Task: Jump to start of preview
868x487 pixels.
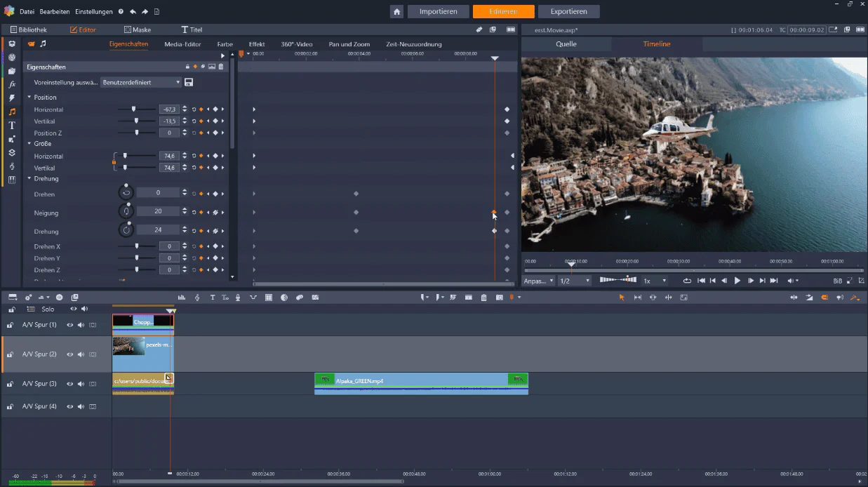Action: coord(700,281)
